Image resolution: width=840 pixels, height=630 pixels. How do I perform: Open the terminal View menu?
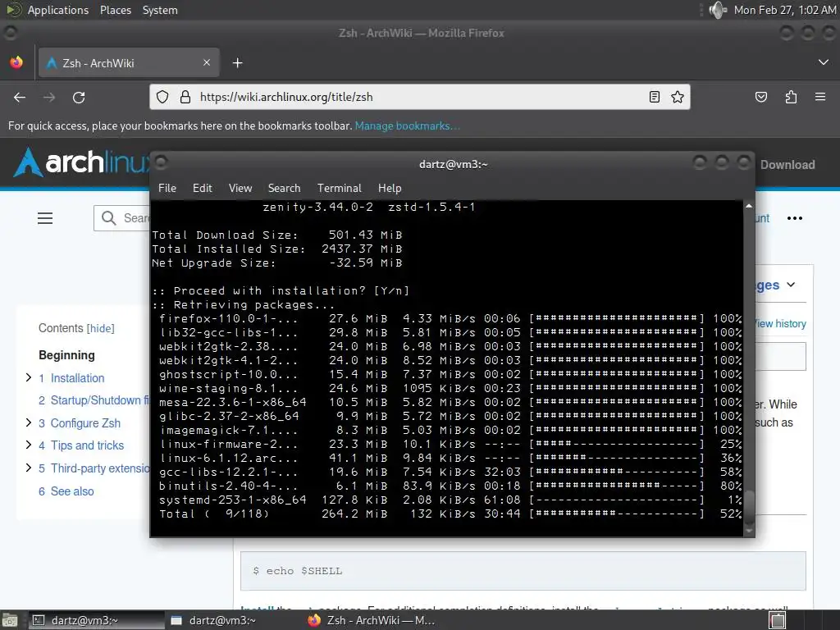tap(240, 188)
